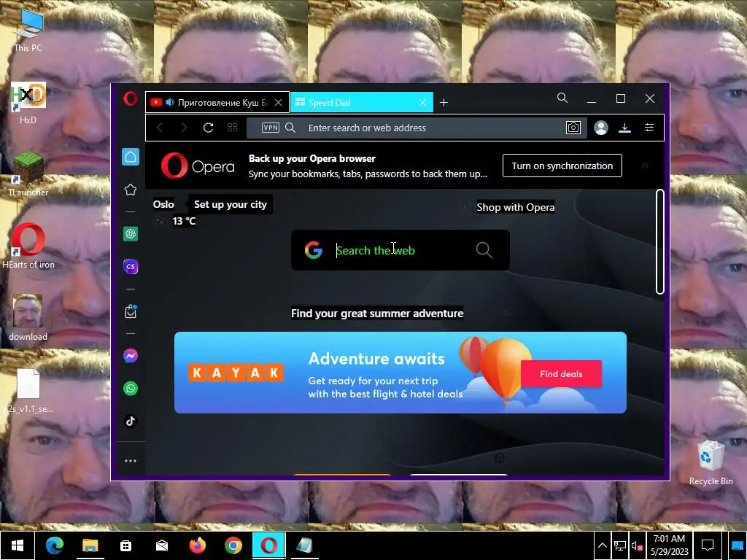
Task: Open the Easy Setup sliders icon
Action: click(649, 128)
